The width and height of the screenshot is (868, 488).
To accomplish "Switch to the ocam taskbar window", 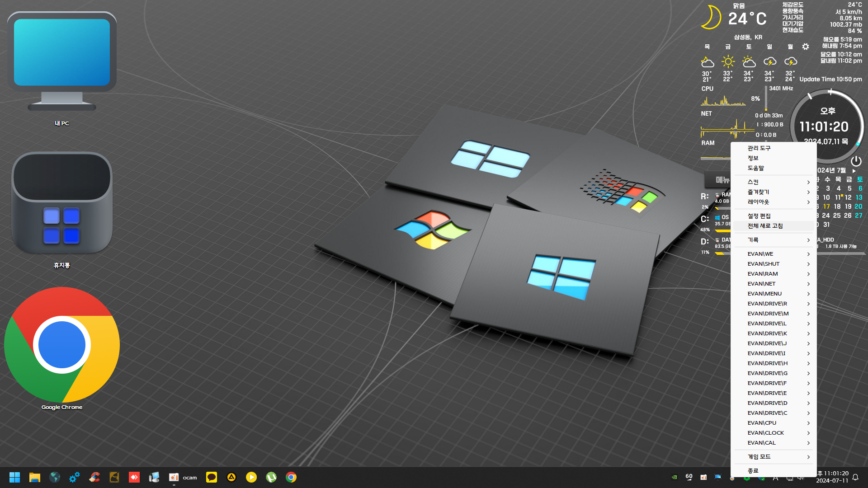I will click(183, 477).
